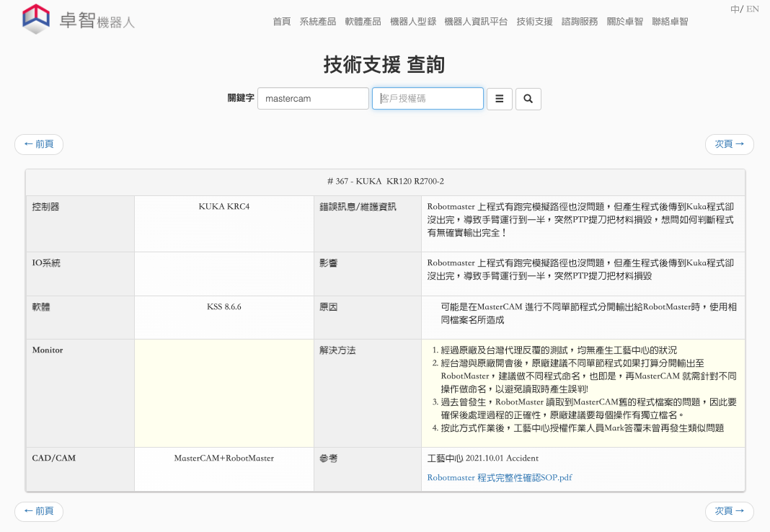Viewport: 770px width, 532px height.
Task: Open the 諮詢服務 menu item
Action: [x=580, y=22]
